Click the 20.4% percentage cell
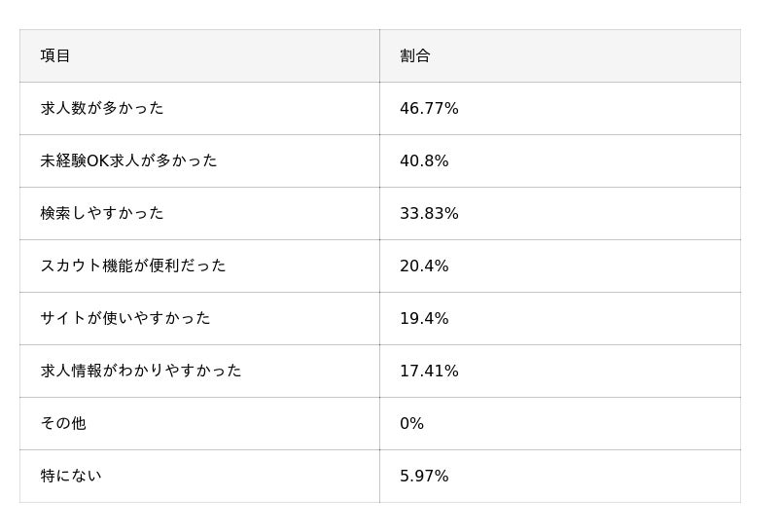 point(424,266)
